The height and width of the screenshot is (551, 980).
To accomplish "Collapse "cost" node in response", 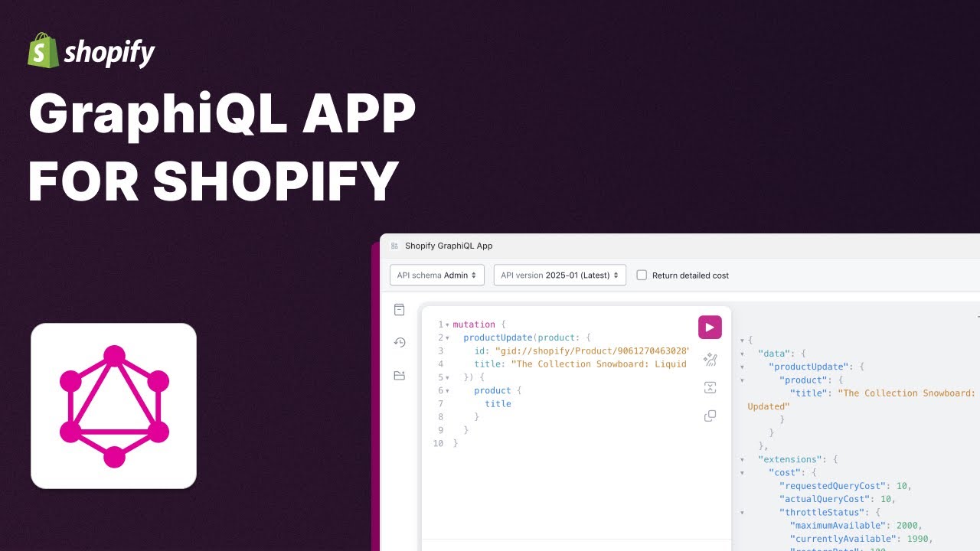I will tap(742, 473).
